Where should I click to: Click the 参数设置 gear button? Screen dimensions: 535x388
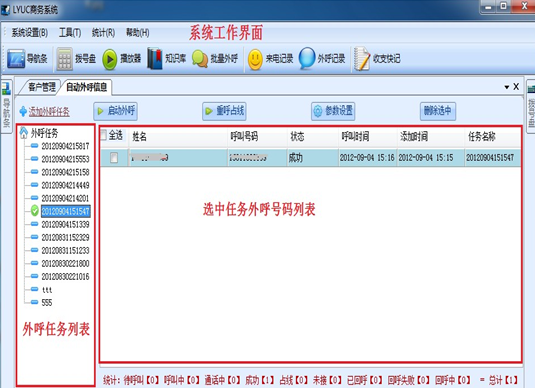[x=333, y=111]
